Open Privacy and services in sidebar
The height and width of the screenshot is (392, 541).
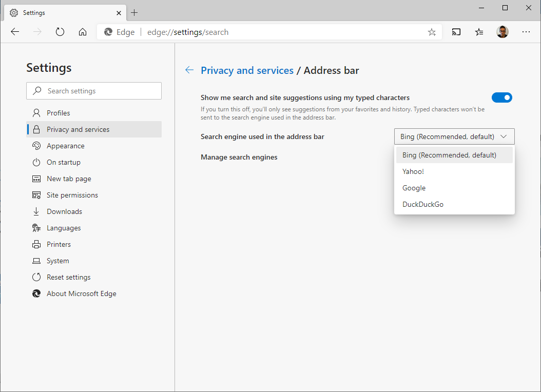pos(94,130)
